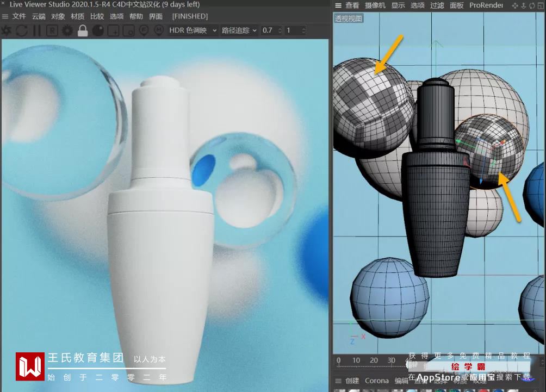The height and width of the screenshot is (392, 546).
Task: Open the ProRender menu in viewport
Action: (486, 5)
